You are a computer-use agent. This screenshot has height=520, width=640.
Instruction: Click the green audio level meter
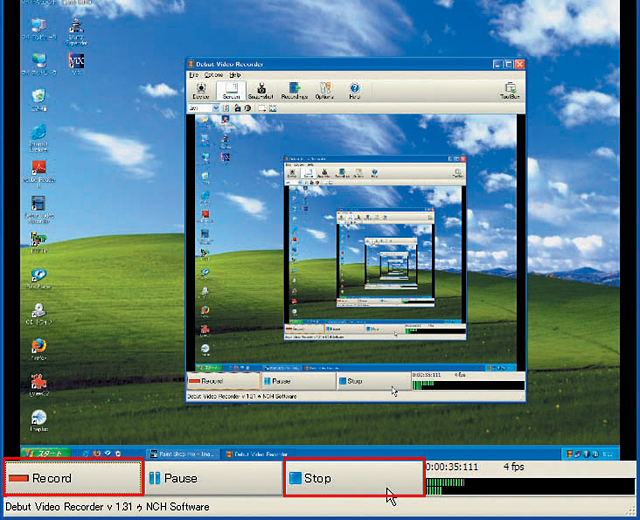coord(530,487)
